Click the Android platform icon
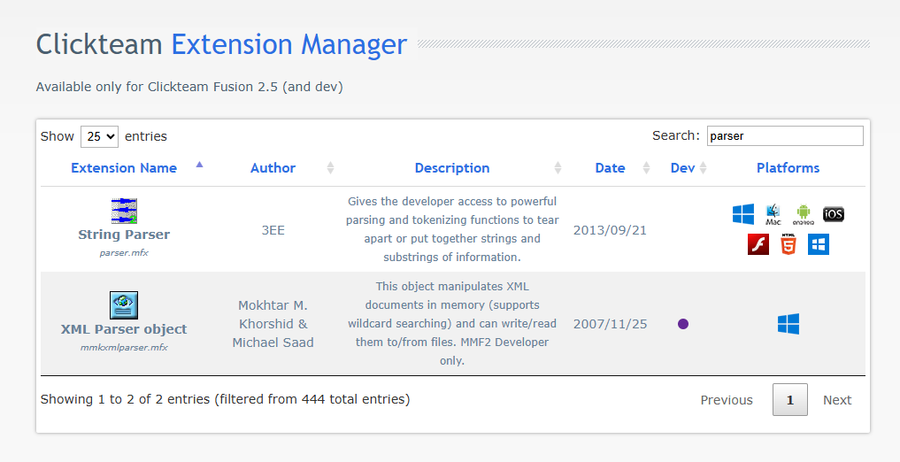This screenshot has width=900, height=462. click(x=803, y=214)
